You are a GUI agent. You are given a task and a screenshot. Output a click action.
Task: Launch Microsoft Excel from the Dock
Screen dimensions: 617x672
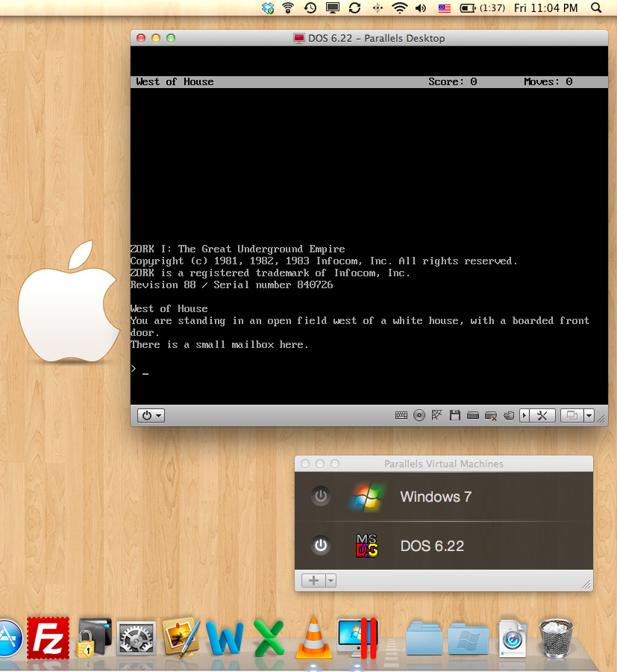click(x=269, y=638)
